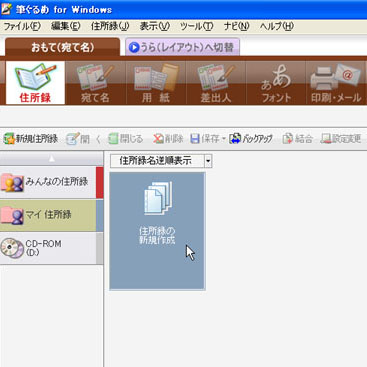
Task: Open the 用紙 paper selection tool
Action: point(156,83)
